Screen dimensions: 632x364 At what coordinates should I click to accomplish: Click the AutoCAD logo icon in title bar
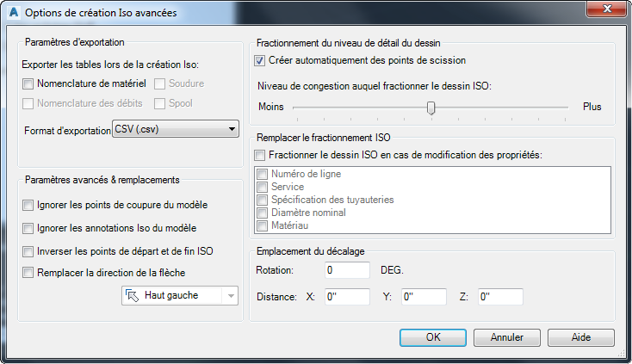[14, 12]
